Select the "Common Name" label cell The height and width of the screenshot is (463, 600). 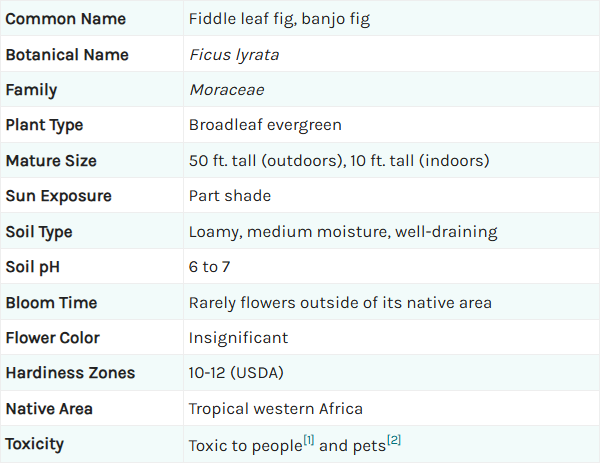(x=92, y=18)
